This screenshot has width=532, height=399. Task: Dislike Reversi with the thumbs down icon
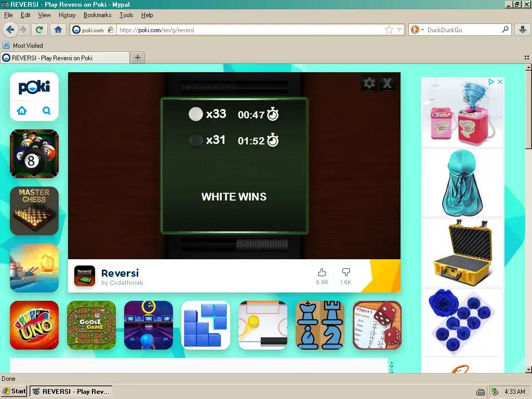coord(345,272)
